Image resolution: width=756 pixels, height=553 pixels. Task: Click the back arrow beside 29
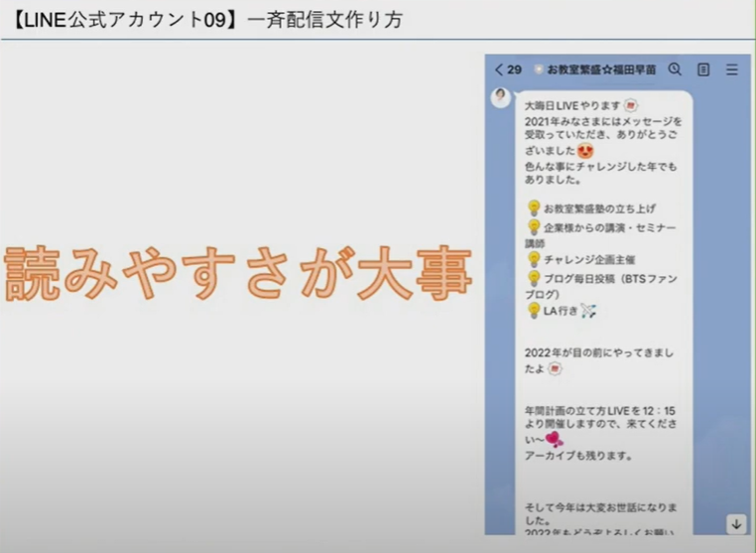pyautogui.click(x=499, y=69)
